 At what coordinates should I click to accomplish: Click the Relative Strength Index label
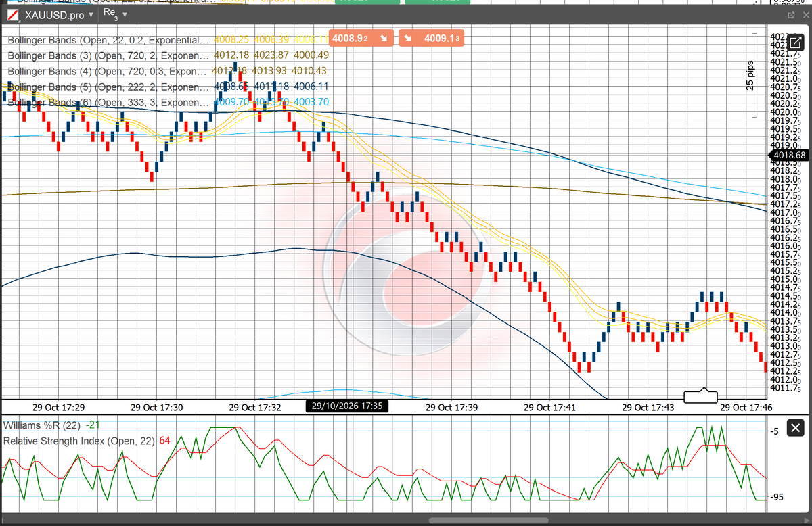[79, 441]
